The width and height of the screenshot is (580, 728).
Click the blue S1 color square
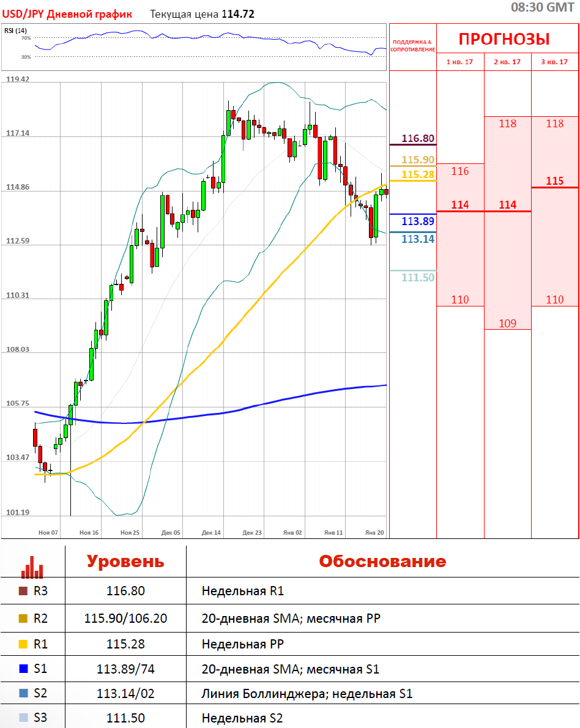23,669
